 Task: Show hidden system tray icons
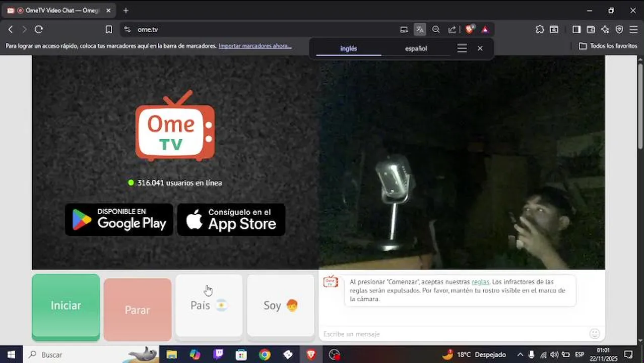tap(520, 354)
